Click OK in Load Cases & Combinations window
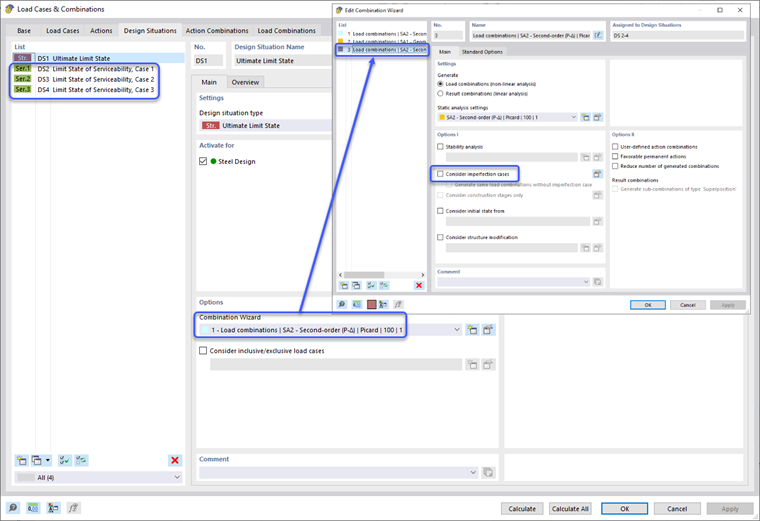The image size is (760, 521). tap(625, 509)
